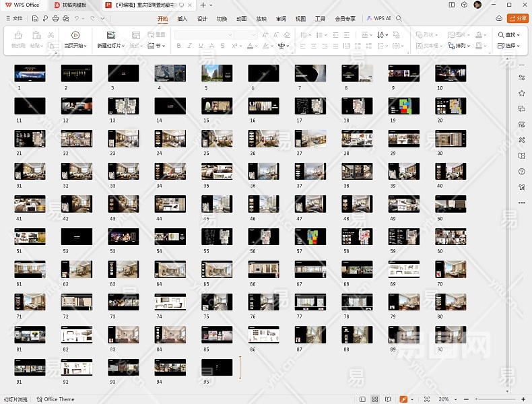This screenshot has width=532, height=404.
Task: Switch to normal view in status bar
Action: point(363,399)
